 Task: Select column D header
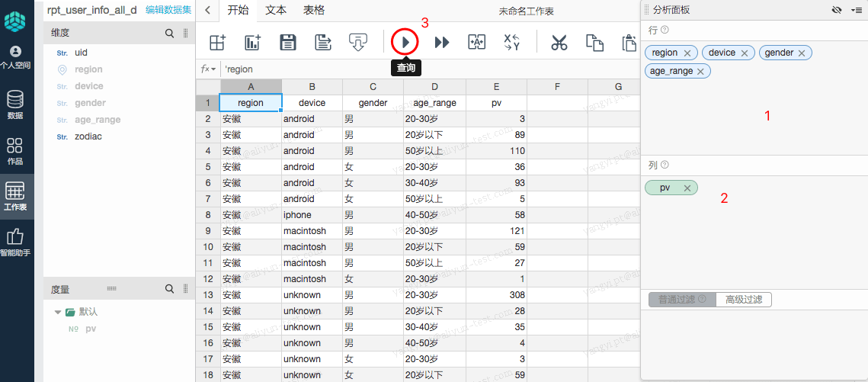[x=434, y=86]
